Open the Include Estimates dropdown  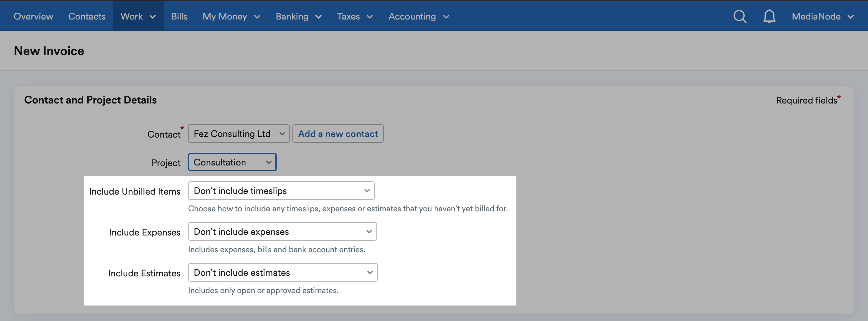click(283, 272)
